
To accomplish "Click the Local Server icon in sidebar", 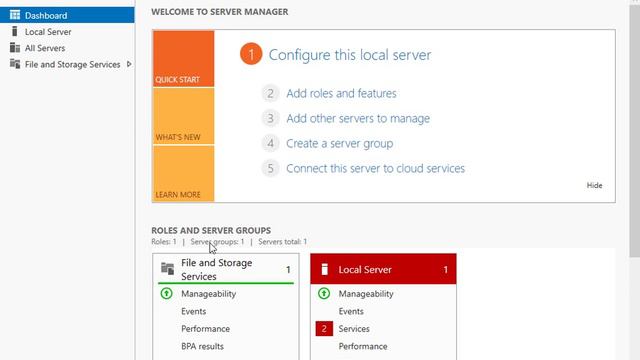I will [x=15, y=31].
